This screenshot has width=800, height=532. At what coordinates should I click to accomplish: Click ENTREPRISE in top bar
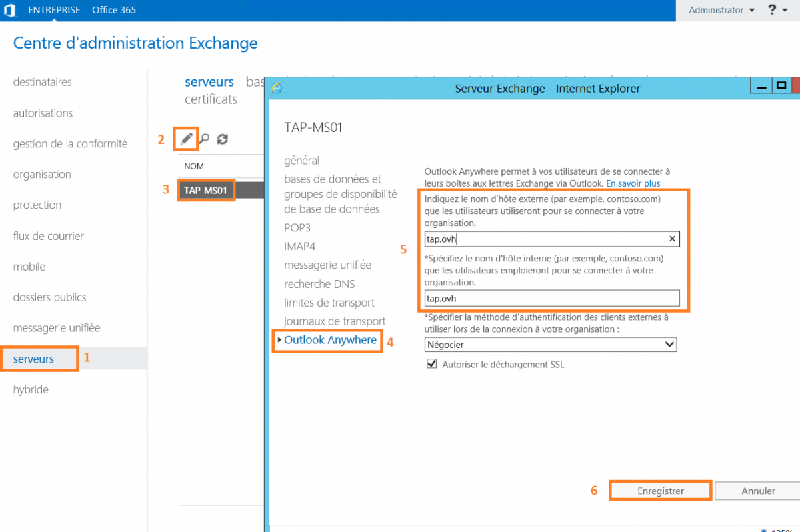(x=54, y=10)
